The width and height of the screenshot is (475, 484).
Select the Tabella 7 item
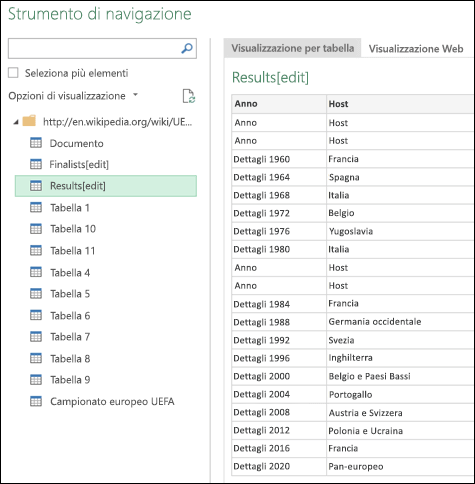tap(70, 337)
